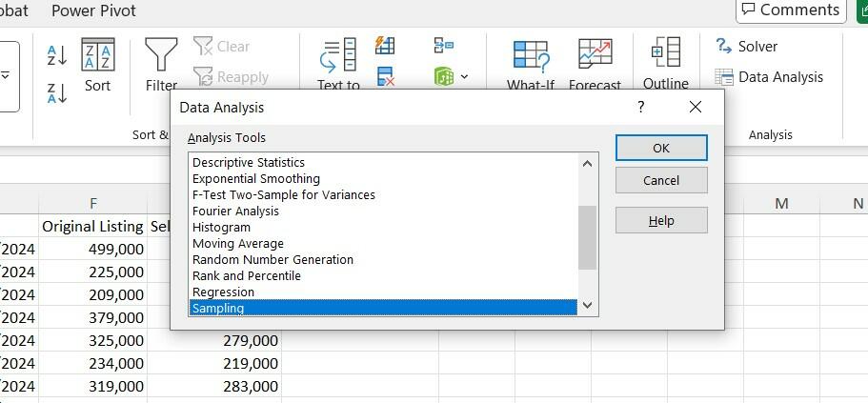This screenshot has height=403, width=868.
Task: Select Regression in the Analysis Tools list
Action: click(x=223, y=292)
